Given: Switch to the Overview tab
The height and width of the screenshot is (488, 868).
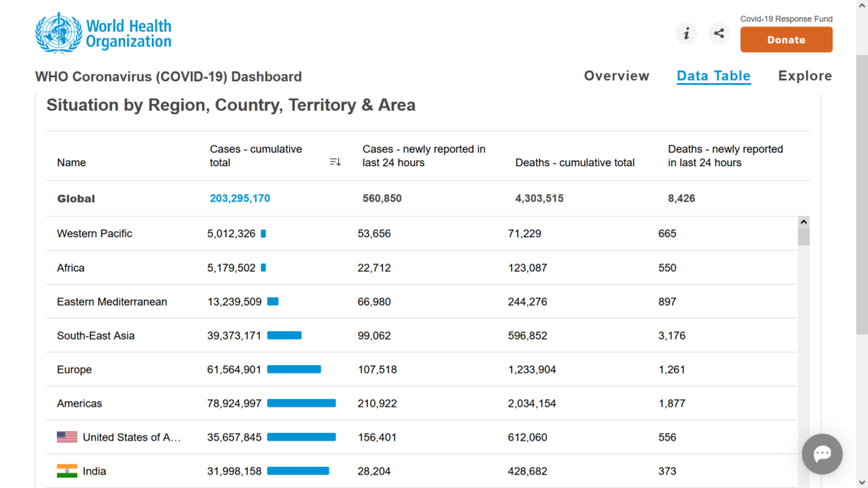Looking at the screenshot, I should pyautogui.click(x=616, y=75).
